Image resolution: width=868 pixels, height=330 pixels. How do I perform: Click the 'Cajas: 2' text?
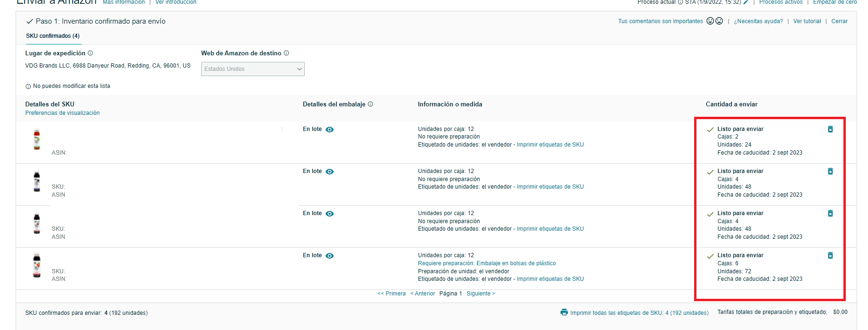[728, 137]
